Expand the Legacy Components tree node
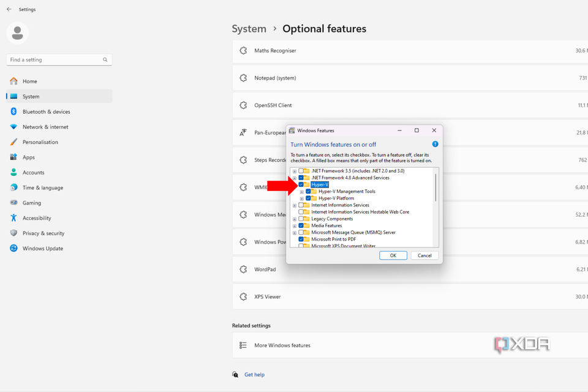 [295, 219]
